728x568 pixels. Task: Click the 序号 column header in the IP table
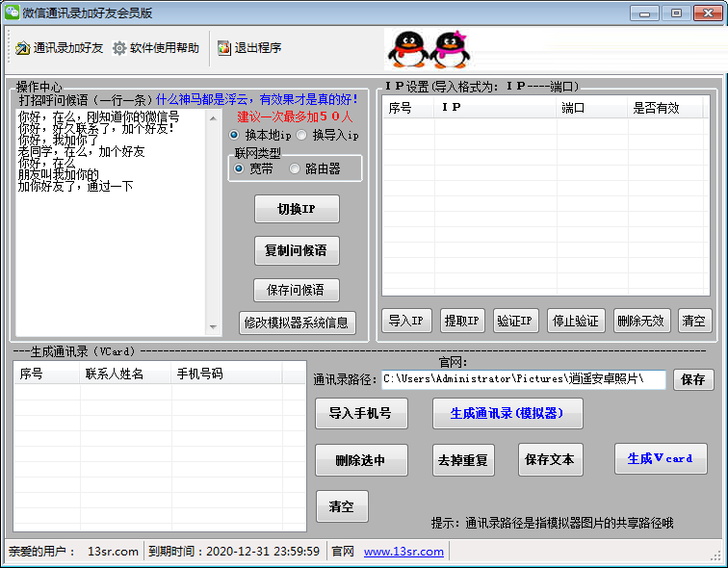point(408,108)
